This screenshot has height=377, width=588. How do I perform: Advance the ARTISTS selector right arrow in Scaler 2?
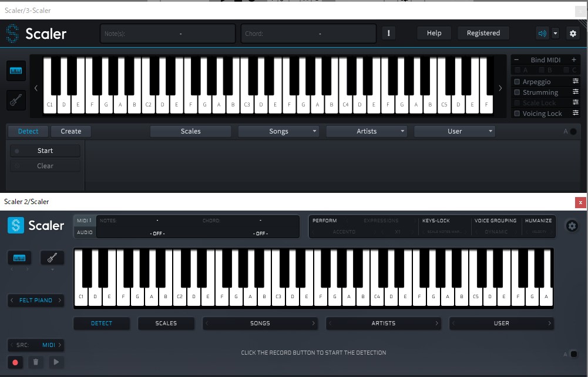tap(436, 323)
